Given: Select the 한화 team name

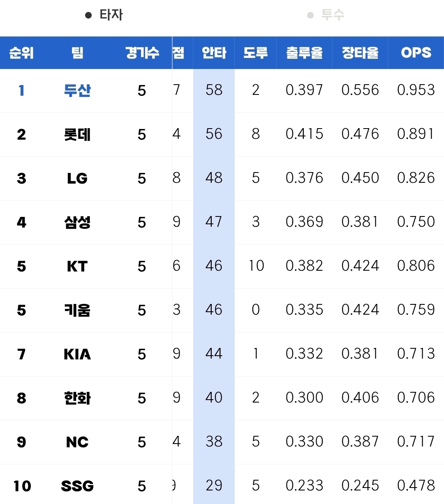Looking at the screenshot, I should [77, 398].
